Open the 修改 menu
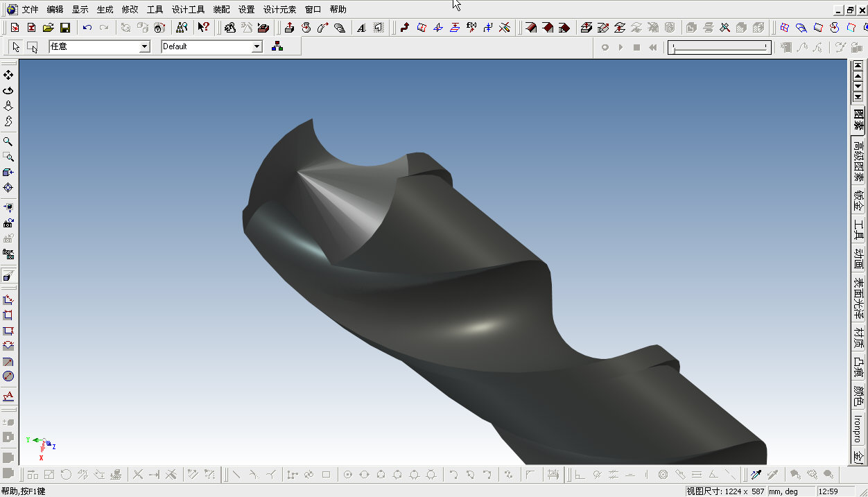Image resolution: width=868 pixels, height=497 pixels. [x=130, y=10]
